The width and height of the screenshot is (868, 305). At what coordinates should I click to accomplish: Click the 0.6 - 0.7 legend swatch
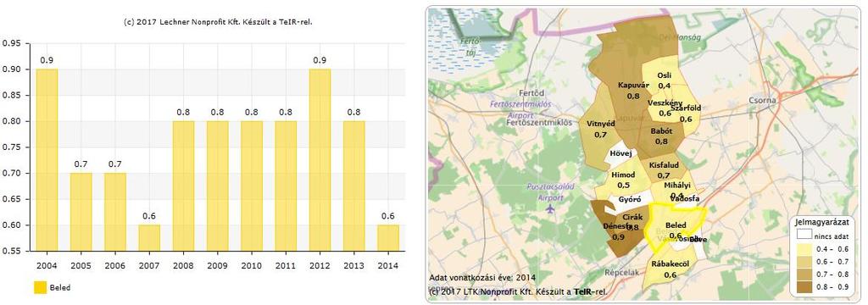(x=804, y=261)
